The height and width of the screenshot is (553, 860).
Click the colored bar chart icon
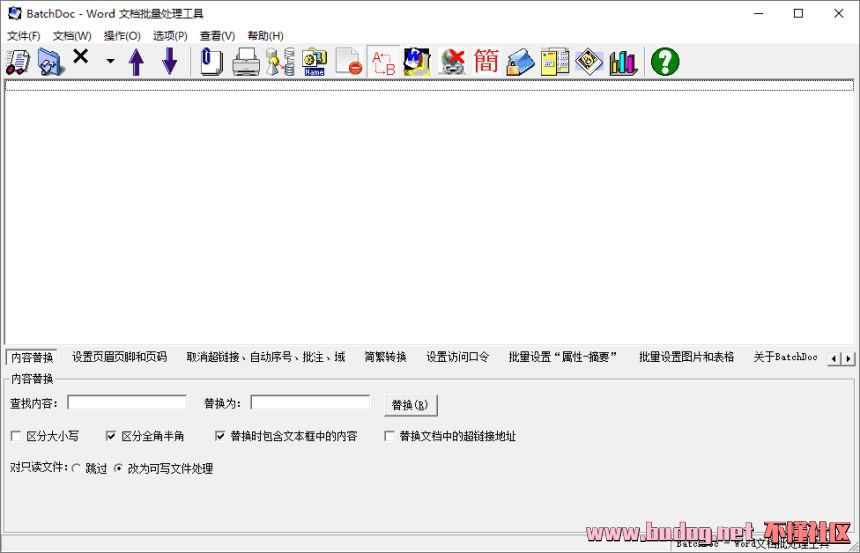point(623,61)
